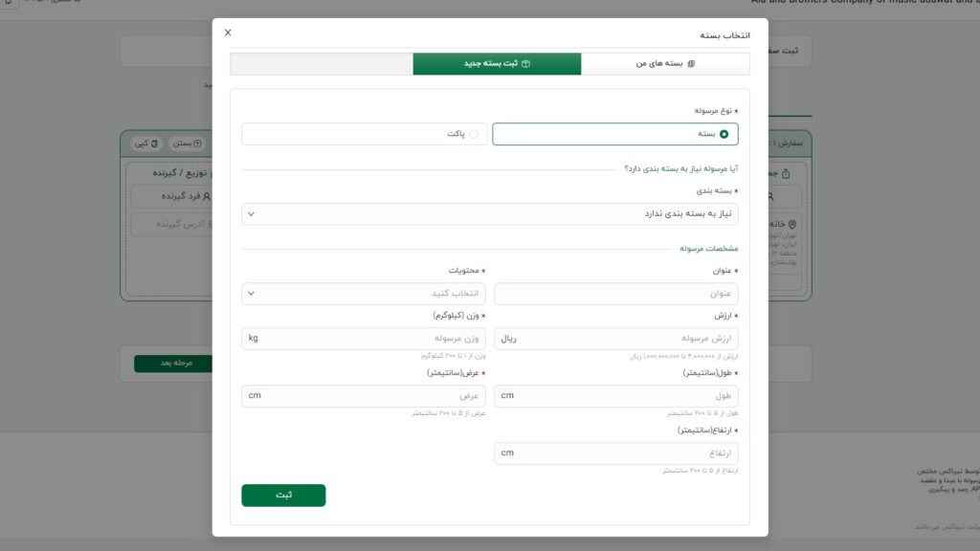Viewport: 980px width, 551px height.
Task: Open the محتویات dropdown labeled انتخاب کنید
Action: (x=364, y=294)
